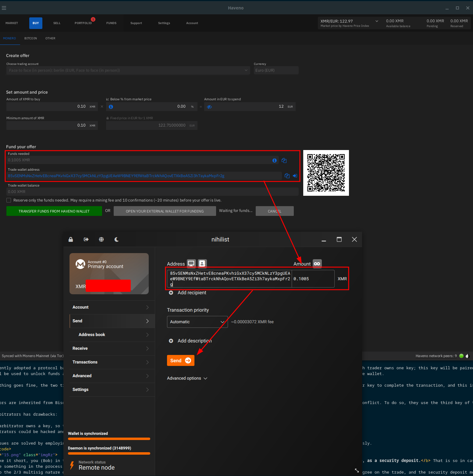Open the FUNDS tab
This screenshot has width=473, height=476.
point(112,23)
